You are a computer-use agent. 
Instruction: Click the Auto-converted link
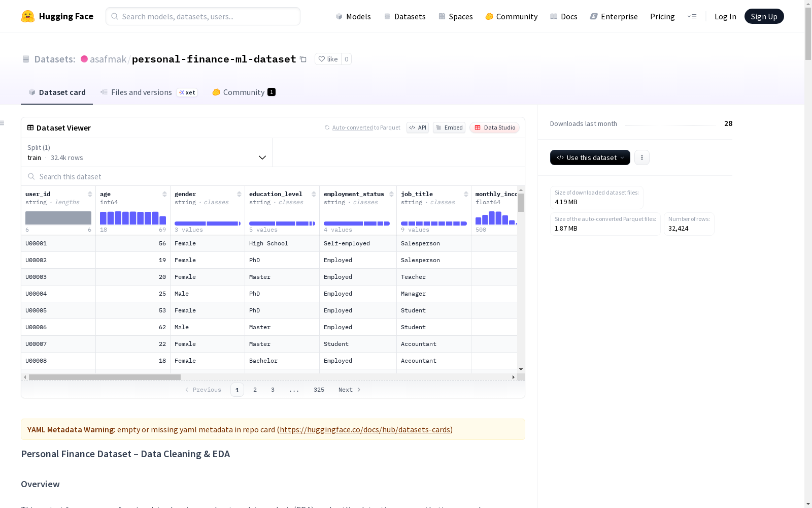(352, 128)
